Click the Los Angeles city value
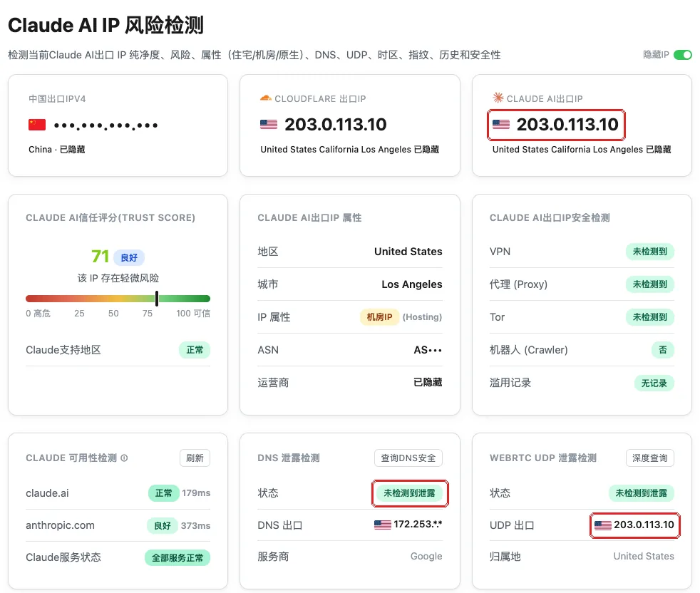Viewport: 700px width, 593px height. 411,284
